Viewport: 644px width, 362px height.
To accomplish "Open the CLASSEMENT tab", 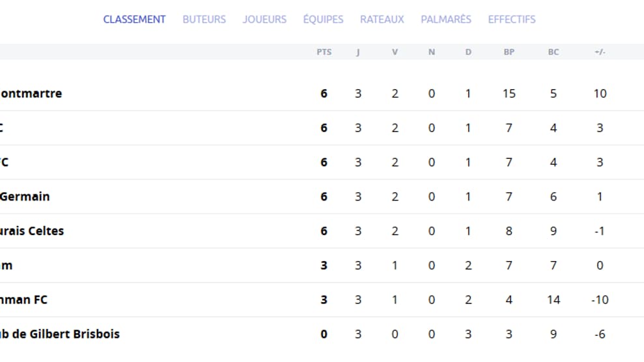I will pyautogui.click(x=134, y=20).
